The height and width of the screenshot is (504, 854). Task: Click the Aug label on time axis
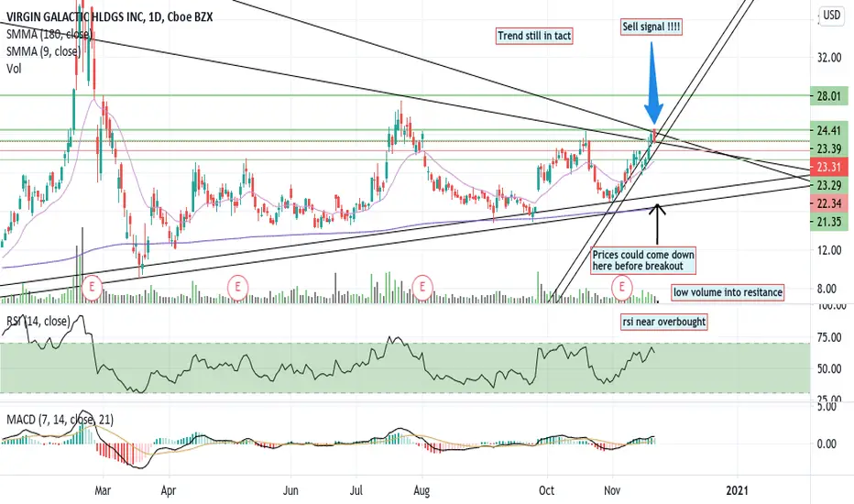(422, 490)
